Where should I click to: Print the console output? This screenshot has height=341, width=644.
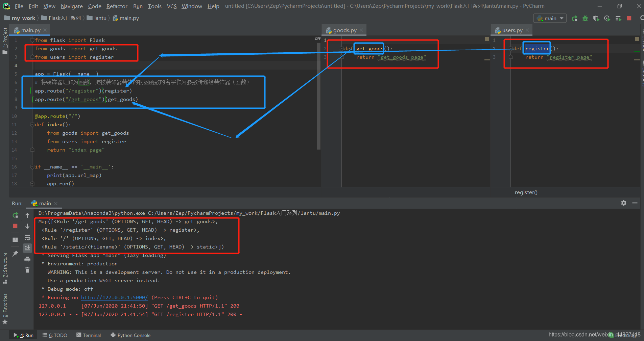pos(27,259)
